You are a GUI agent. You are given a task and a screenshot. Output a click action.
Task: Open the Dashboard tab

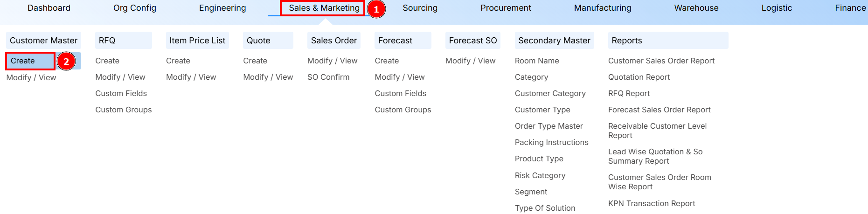[49, 8]
